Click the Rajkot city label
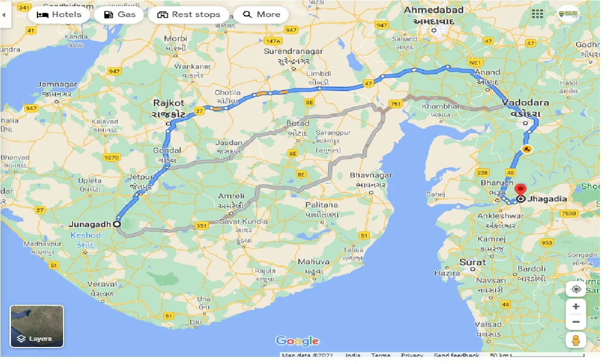Viewport: 607px width, 364px height. [168, 103]
